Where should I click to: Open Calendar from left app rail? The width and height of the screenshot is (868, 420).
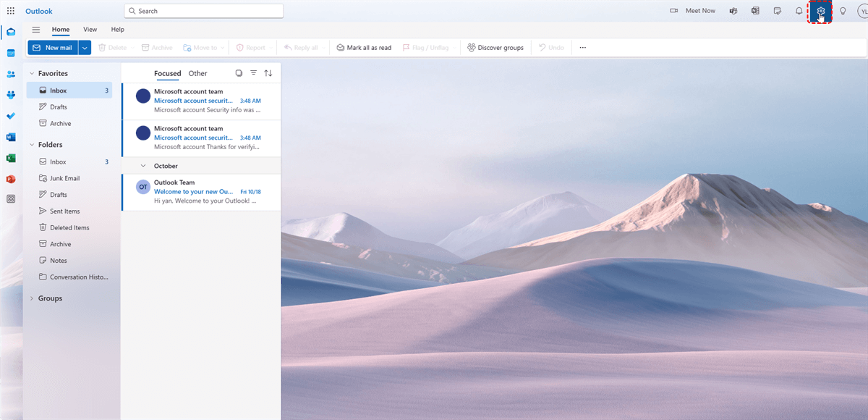[11, 53]
